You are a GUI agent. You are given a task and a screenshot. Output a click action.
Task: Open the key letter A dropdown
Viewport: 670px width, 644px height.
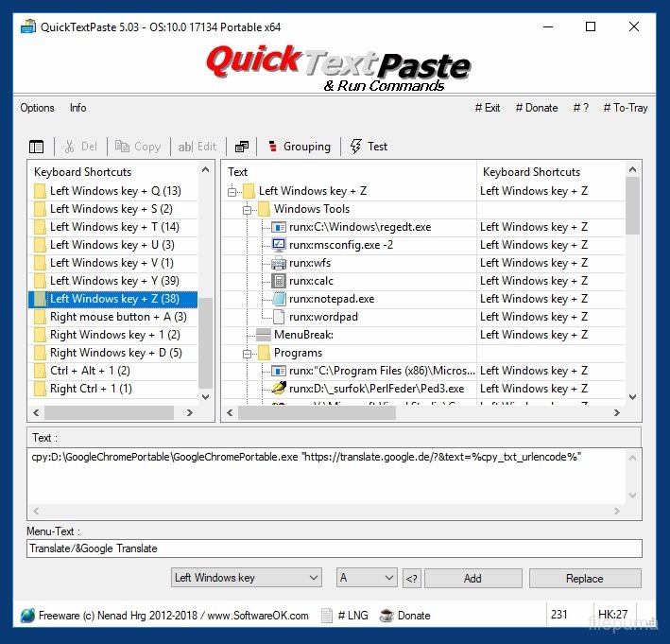pyautogui.click(x=366, y=578)
